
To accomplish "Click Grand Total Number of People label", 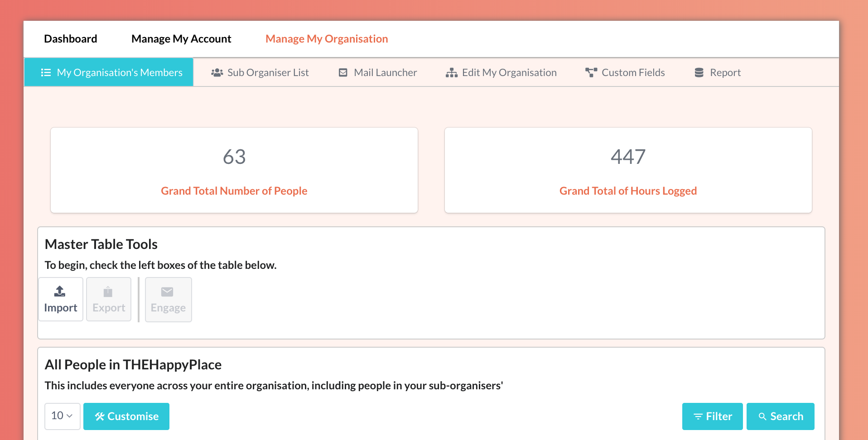I will [234, 191].
